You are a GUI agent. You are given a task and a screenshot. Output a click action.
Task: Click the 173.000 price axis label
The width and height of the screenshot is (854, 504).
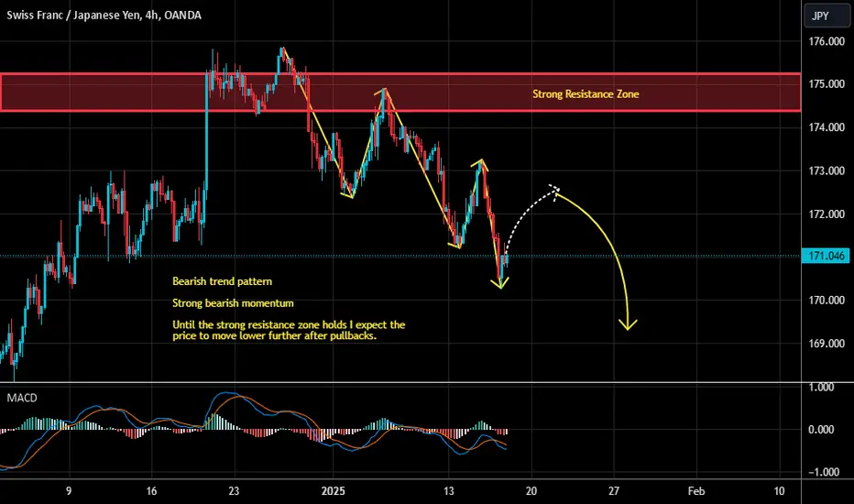(827, 170)
